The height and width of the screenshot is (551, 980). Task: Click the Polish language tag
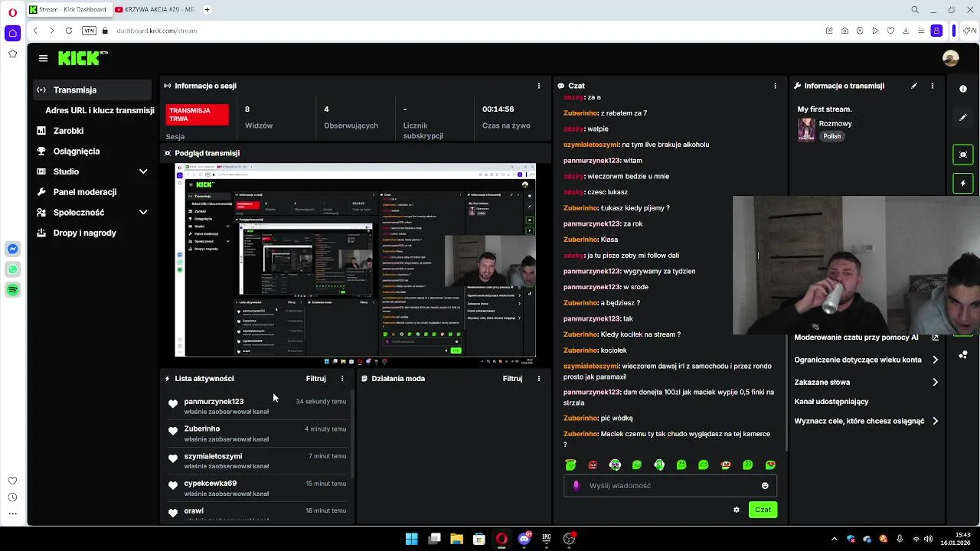tap(832, 136)
